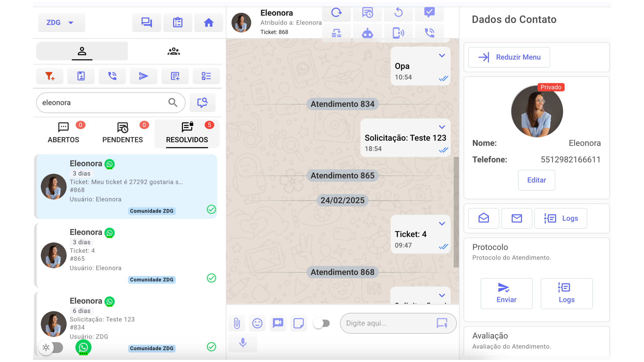Screen dimensions: 644x362
Task: Click the paperclip attach file icon
Action: coord(236,323)
